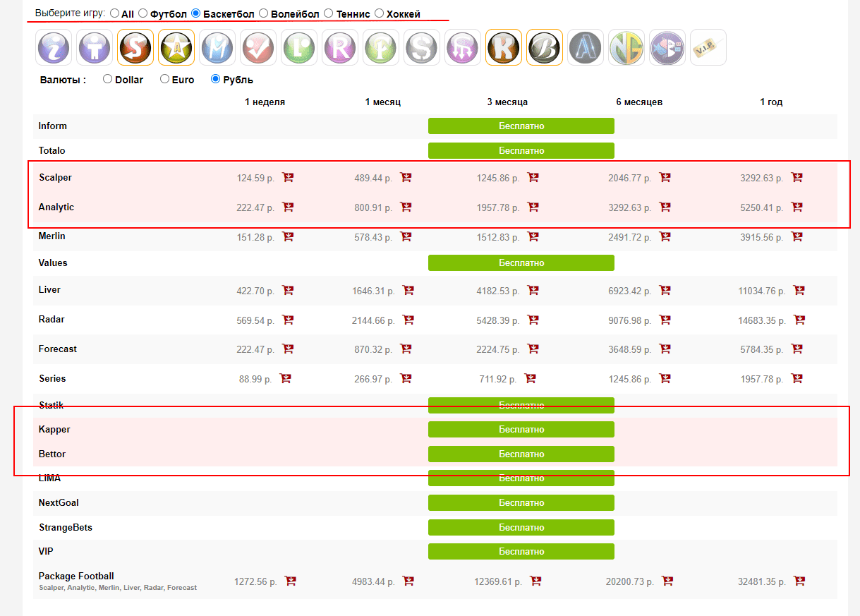This screenshot has height=616, width=860.
Task: Add Package Football 3 месяца to cart
Action: [535, 581]
